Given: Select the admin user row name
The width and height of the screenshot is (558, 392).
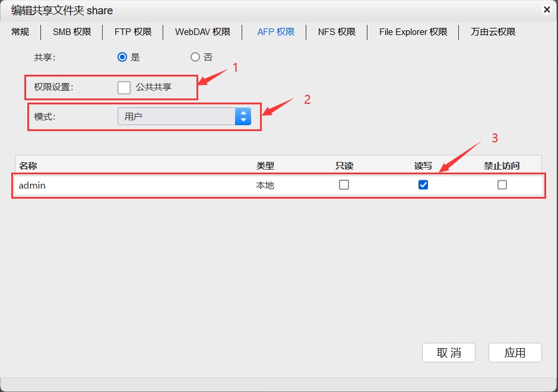Looking at the screenshot, I should 32,186.
